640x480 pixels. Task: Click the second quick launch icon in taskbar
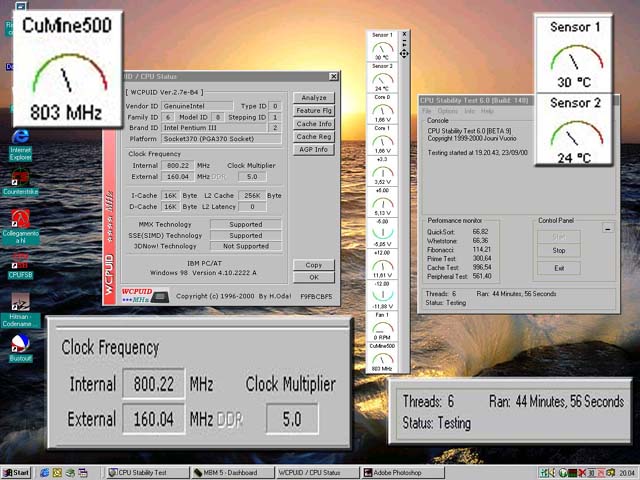click(x=57, y=473)
